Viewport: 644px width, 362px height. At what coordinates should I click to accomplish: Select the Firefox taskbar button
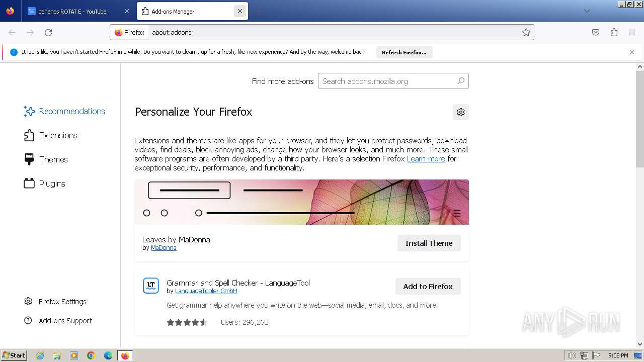(x=125, y=355)
